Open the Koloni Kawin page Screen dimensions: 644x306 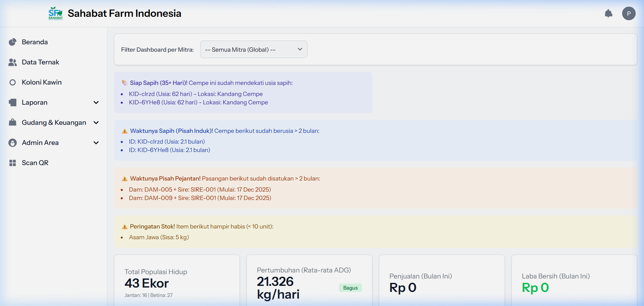(x=42, y=82)
